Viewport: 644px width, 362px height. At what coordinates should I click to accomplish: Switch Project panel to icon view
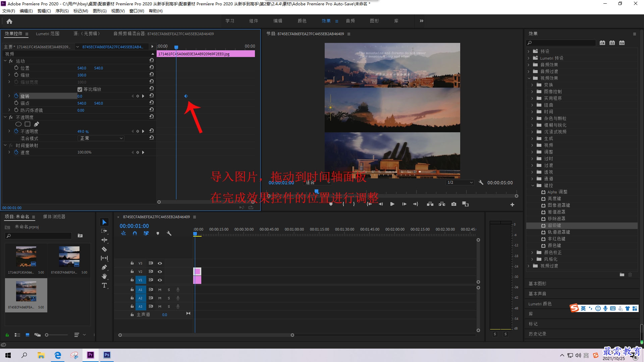tap(28, 335)
